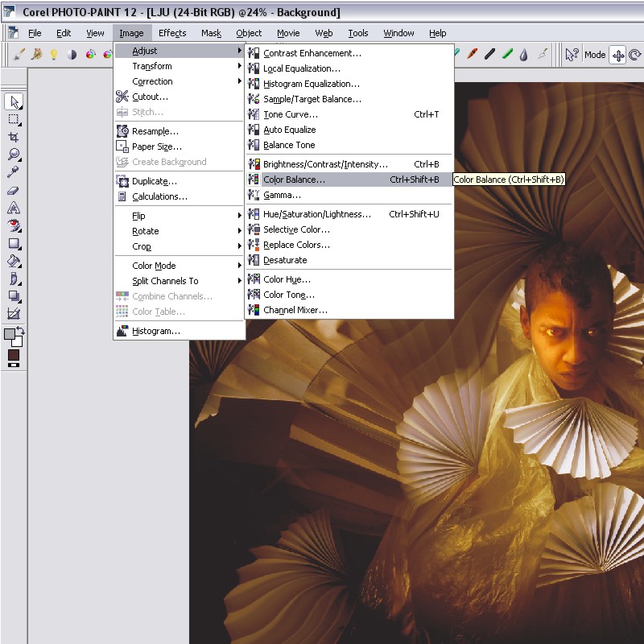This screenshot has height=644, width=644.
Task: Select the Rectangle Mask tool
Action: 14,119
